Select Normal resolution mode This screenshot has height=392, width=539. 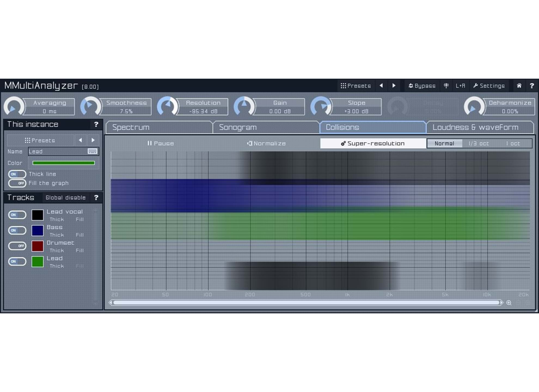[445, 143]
